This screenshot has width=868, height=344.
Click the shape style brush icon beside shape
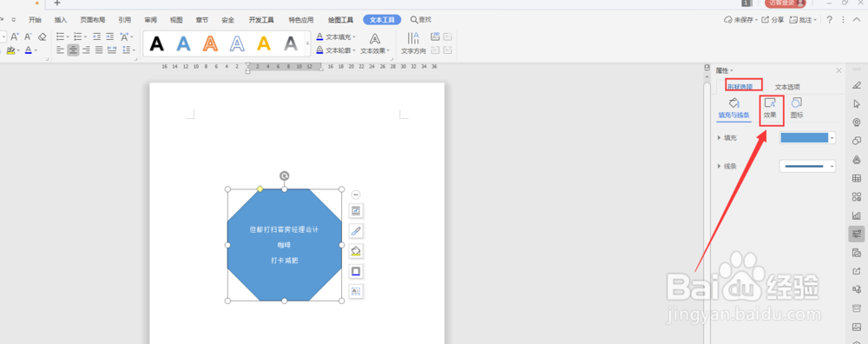356,231
